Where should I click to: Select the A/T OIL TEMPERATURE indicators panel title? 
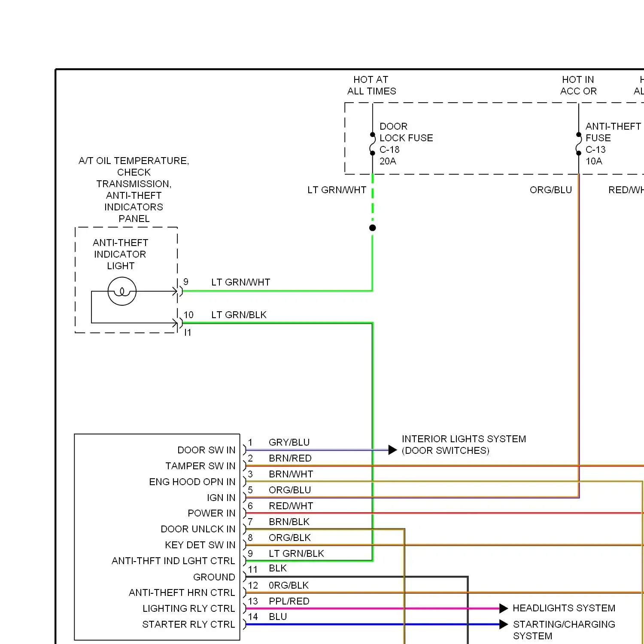point(134,190)
